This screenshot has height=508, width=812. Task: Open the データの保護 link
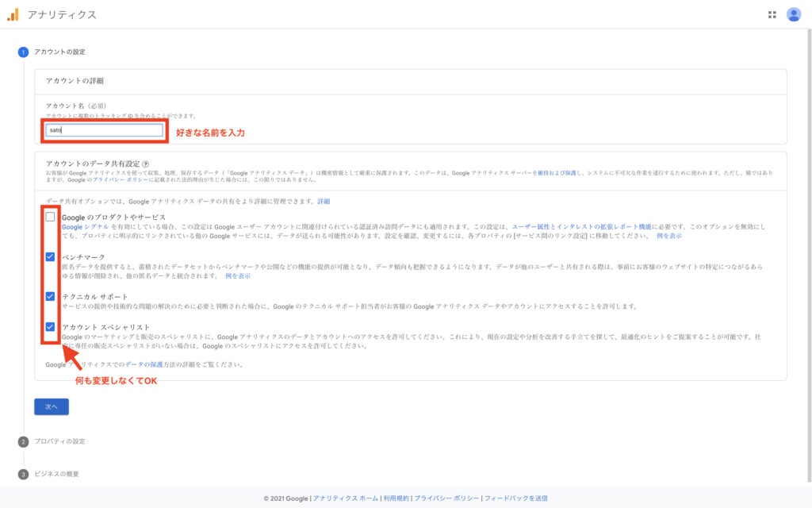click(144, 365)
